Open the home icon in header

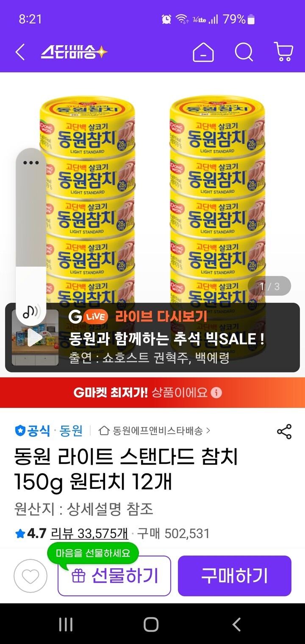203,53
